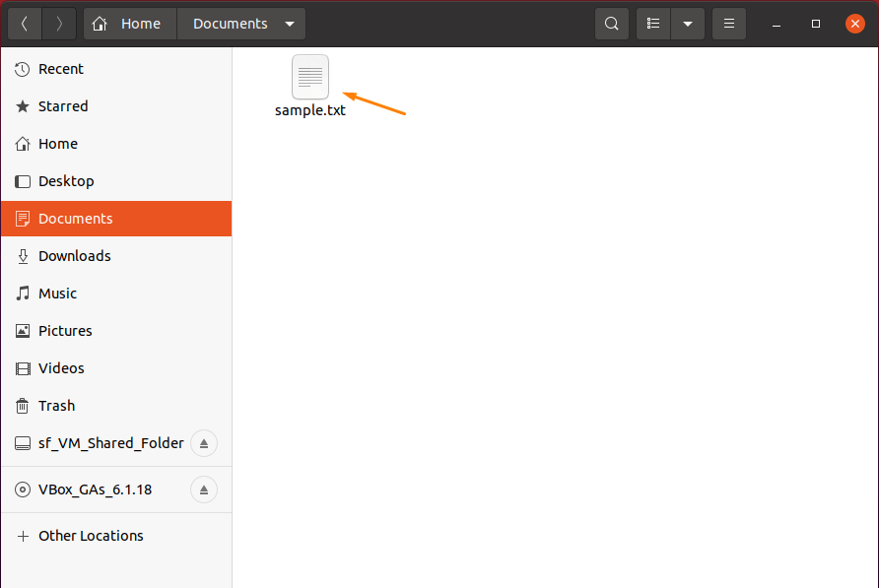The width and height of the screenshot is (879, 588).
Task: Minimize the Files window
Action: click(777, 24)
